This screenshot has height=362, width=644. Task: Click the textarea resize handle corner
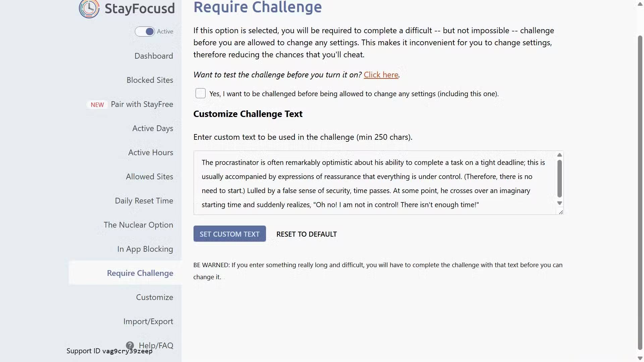coord(561,212)
